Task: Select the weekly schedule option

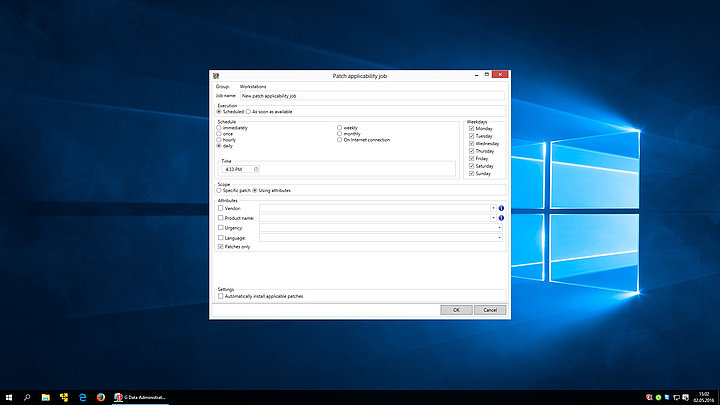Action: [x=339, y=128]
